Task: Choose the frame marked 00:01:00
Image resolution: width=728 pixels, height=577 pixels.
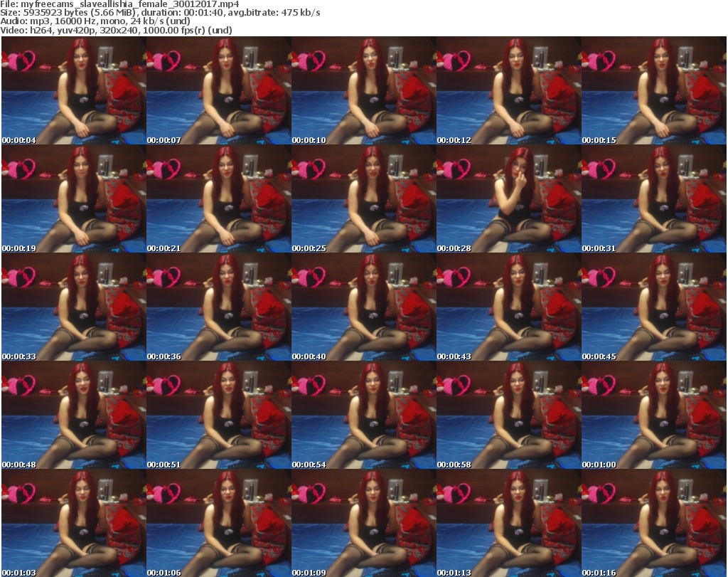Action: pyautogui.click(x=653, y=415)
